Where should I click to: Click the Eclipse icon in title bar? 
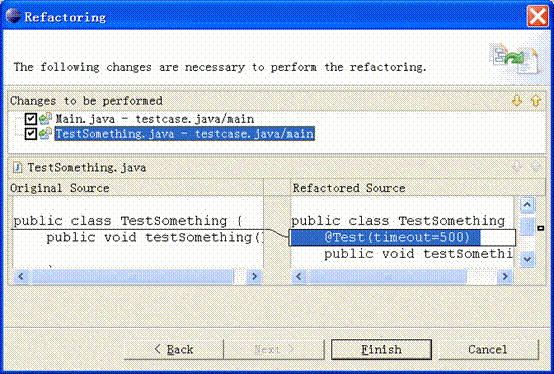coord(13,16)
